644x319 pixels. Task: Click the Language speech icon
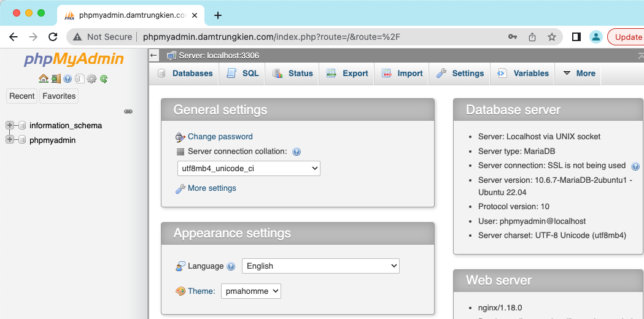point(180,266)
